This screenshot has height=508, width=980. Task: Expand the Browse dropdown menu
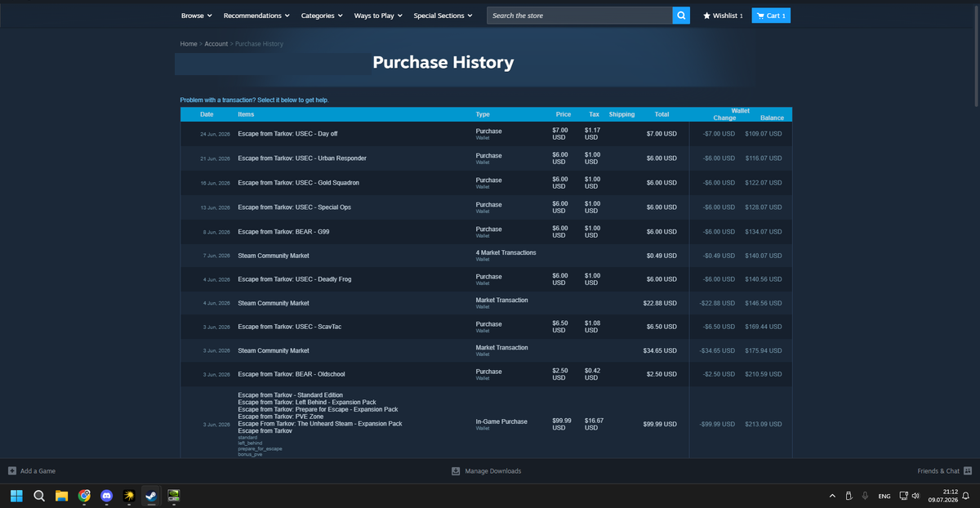click(196, 16)
